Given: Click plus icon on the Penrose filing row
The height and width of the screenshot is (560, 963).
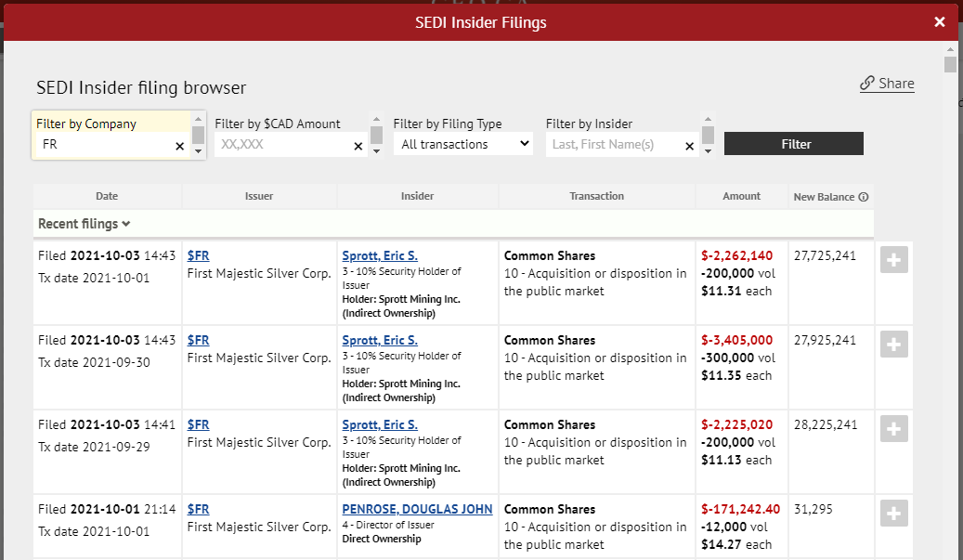Looking at the screenshot, I should [893, 514].
